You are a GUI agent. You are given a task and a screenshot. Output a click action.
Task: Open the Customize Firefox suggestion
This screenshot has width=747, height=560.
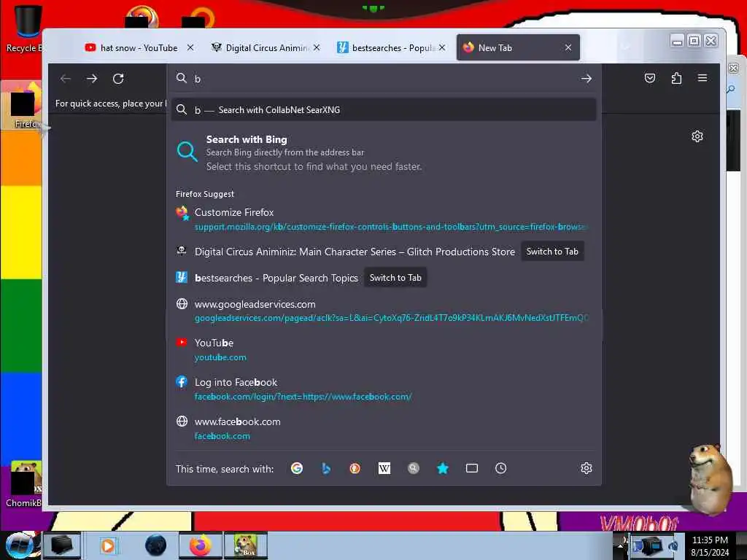click(384, 219)
